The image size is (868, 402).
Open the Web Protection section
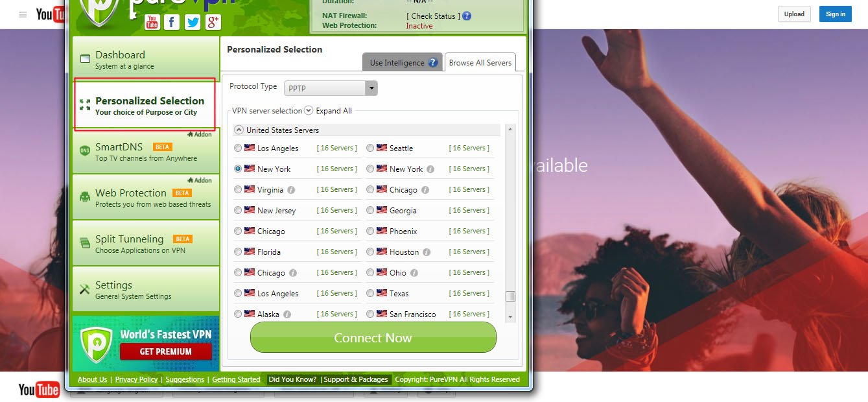point(146,197)
